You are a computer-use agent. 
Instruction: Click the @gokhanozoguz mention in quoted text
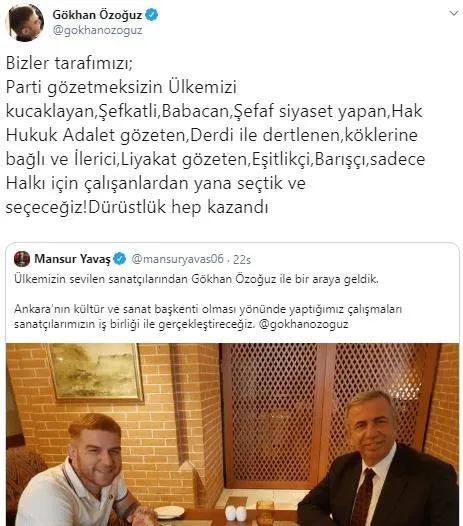(x=304, y=324)
